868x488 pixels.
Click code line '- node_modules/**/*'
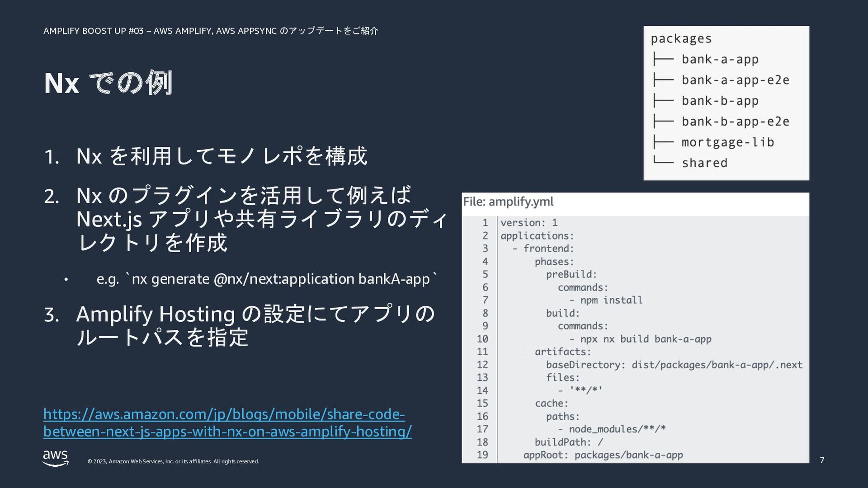(612, 429)
